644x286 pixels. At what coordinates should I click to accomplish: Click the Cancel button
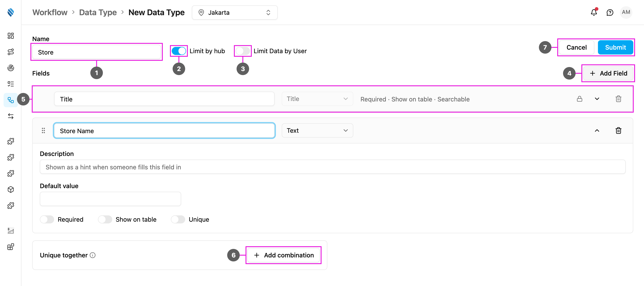coord(576,47)
